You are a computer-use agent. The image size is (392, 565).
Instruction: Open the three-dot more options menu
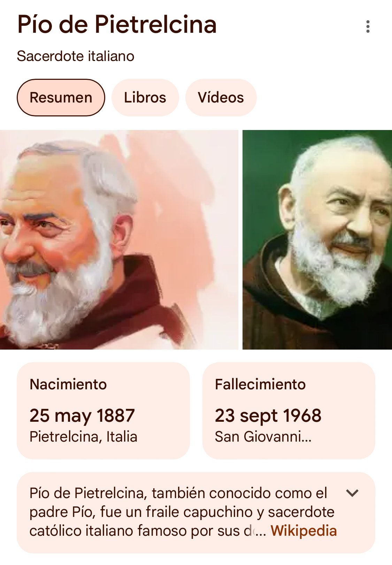click(x=368, y=27)
